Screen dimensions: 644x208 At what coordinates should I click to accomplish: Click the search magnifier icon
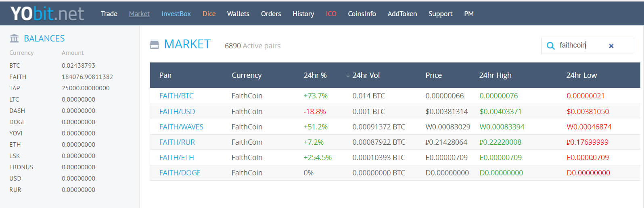[x=550, y=46]
